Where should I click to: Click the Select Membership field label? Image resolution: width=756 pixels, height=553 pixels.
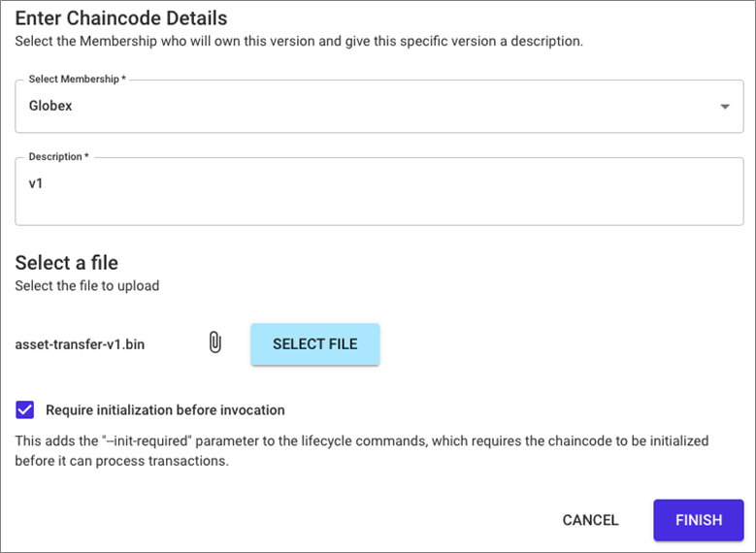pyautogui.click(x=77, y=79)
